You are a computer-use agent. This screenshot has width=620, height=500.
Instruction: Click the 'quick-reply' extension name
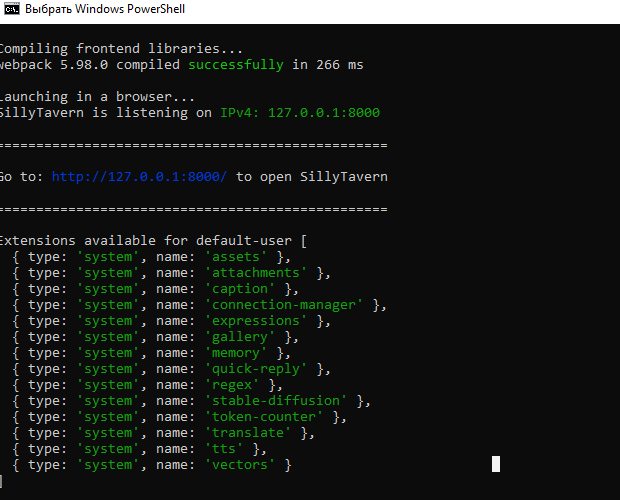click(x=256, y=369)
